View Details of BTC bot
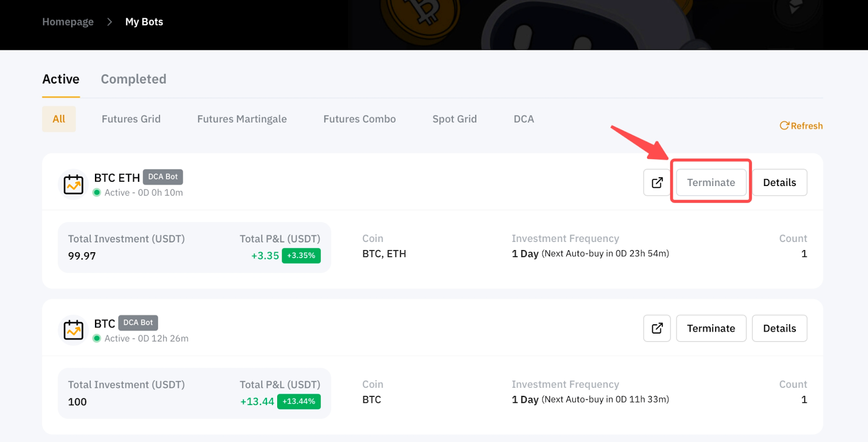Screen dimensions: 868x442 pyautogui.click(x=779, y=329)
